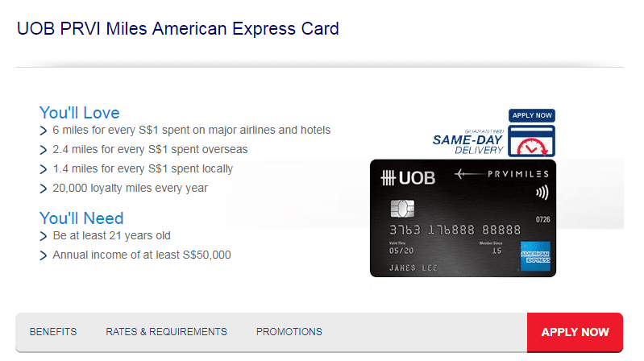This screenshot has width=644, height=361.
Task: Click the annual income S$50,000 requirement
Action: tap(142, 255)
